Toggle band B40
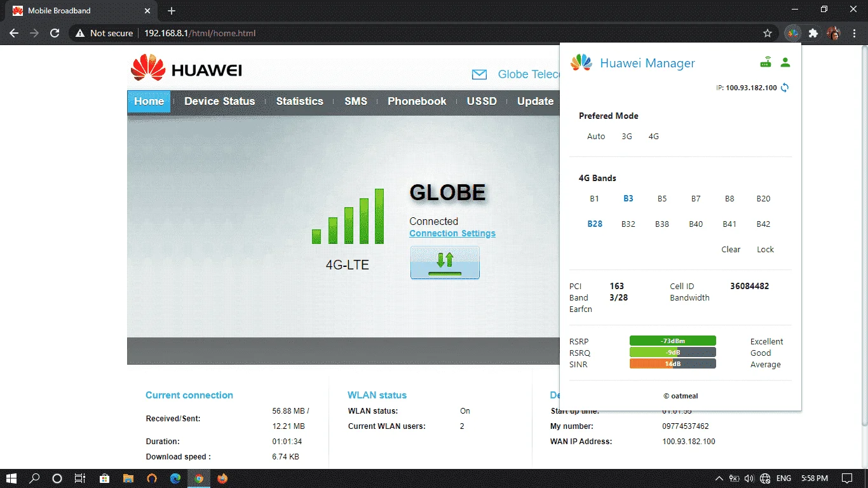The image size is (868, 488). point(696,224)
